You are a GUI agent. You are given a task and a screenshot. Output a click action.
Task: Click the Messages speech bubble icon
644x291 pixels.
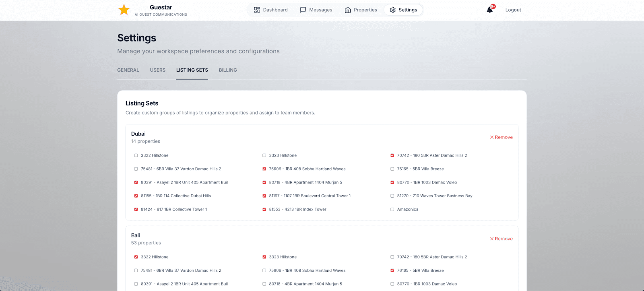click(303, 10)
